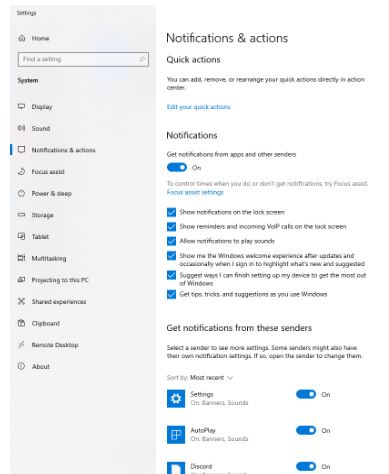Viewport: 389px width, 474px height.
Task: Uncheck Get tips, tricks, and suggestions
Action: pyautogui.click(x=171, y=294)
